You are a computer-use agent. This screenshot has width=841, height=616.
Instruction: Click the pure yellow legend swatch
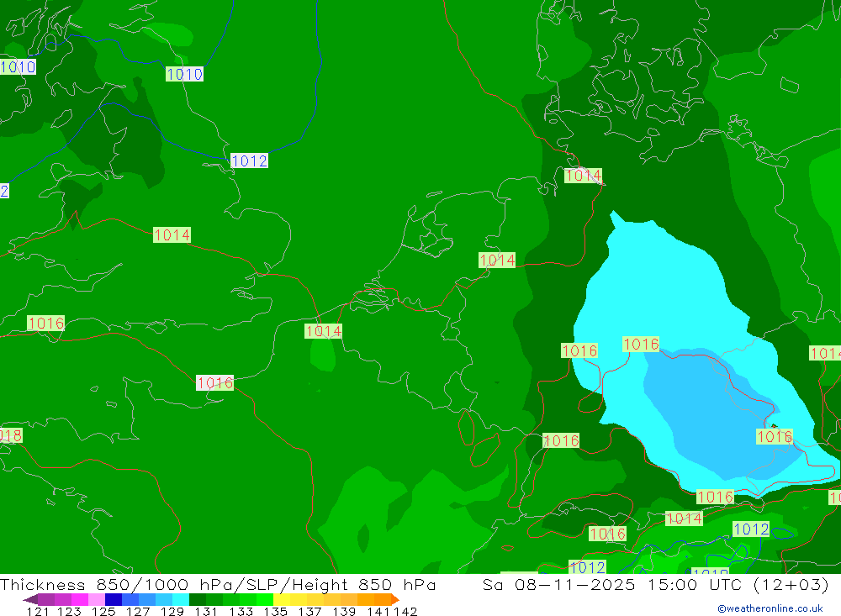[282, 599]
